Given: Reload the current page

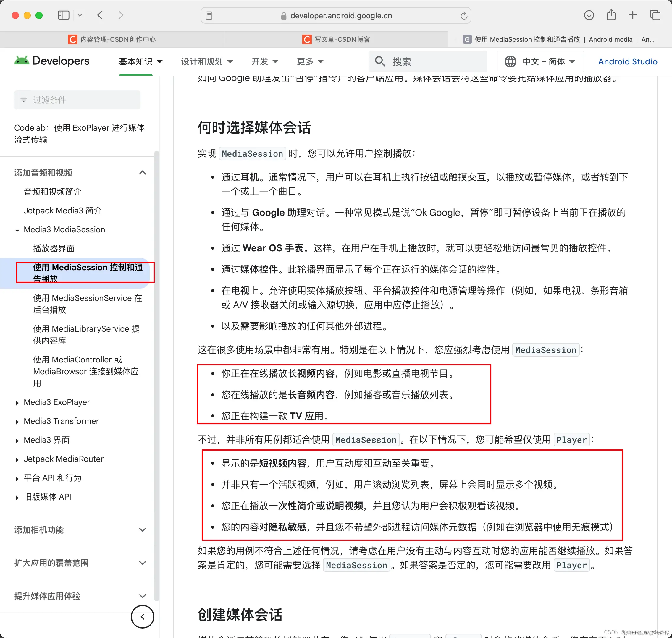Looking at the screenshot, I should pyautogui.click(x=463, y=15).
